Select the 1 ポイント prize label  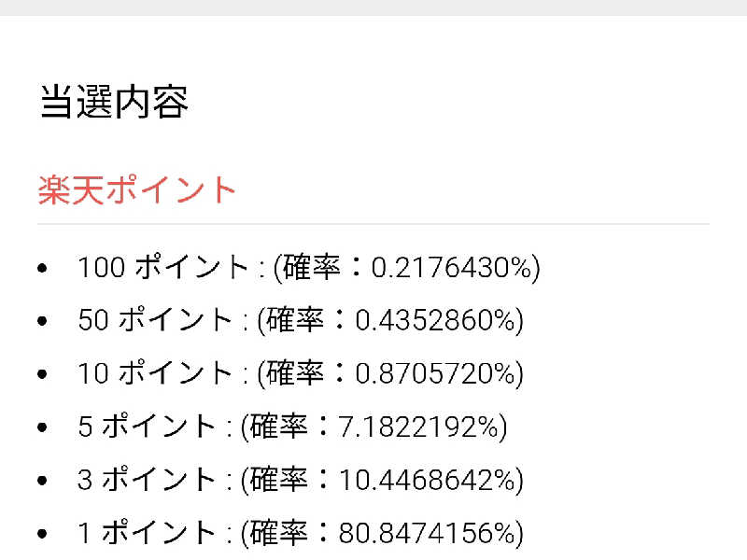click(x=147, y=534)
